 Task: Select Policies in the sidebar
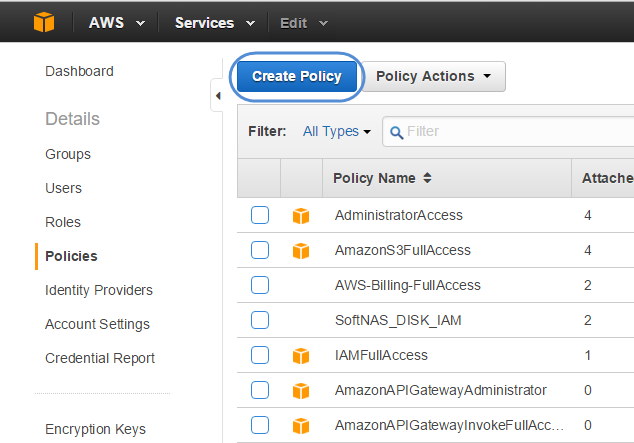(71, 256)
